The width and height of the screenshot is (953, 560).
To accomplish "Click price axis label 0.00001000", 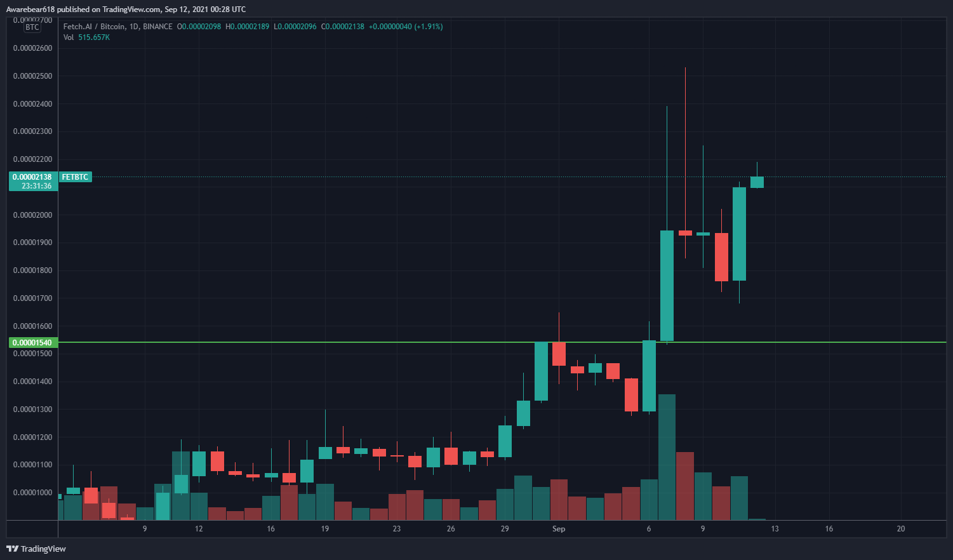I will (32, 493).
